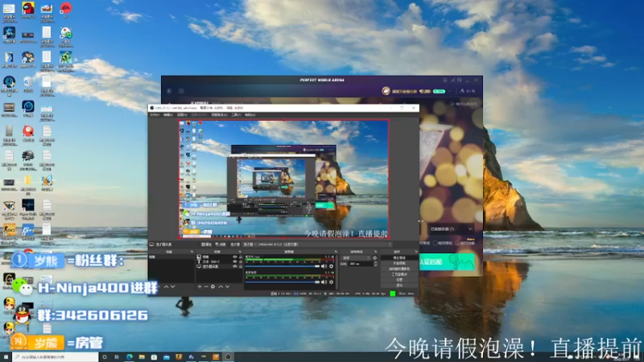Adjust transition duration stepper arrows
The height and width of the screenshot is (362, 644).
tap(376, 264)
